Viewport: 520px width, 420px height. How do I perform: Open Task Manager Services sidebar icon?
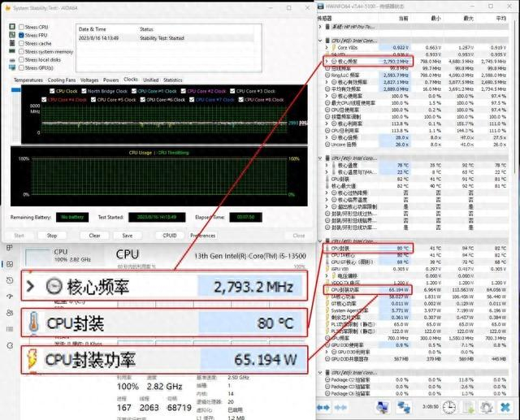point(10,345)
